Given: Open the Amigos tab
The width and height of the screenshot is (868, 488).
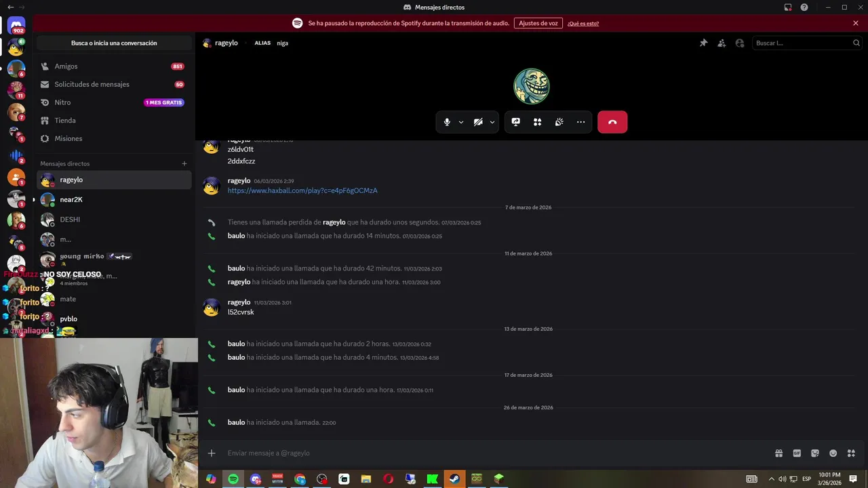Looking at the screenshot, I should tap(113, 66).
